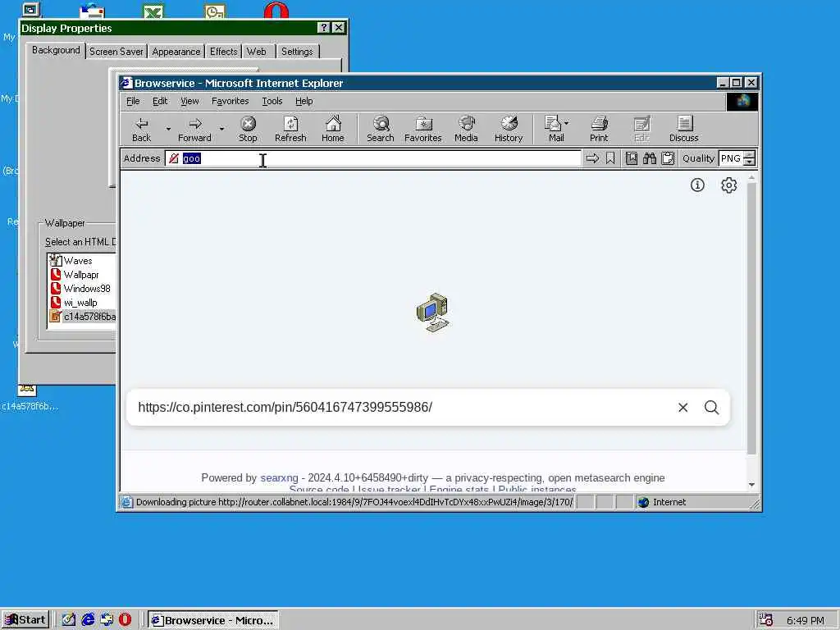The width and height of the screenshot is (840, 630).
Task: Open the Tools menu
Action: (272, 101)
